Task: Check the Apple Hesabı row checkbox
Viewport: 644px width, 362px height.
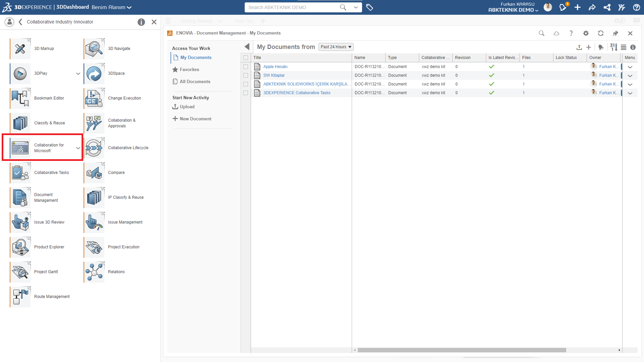Action: [246, 67]
